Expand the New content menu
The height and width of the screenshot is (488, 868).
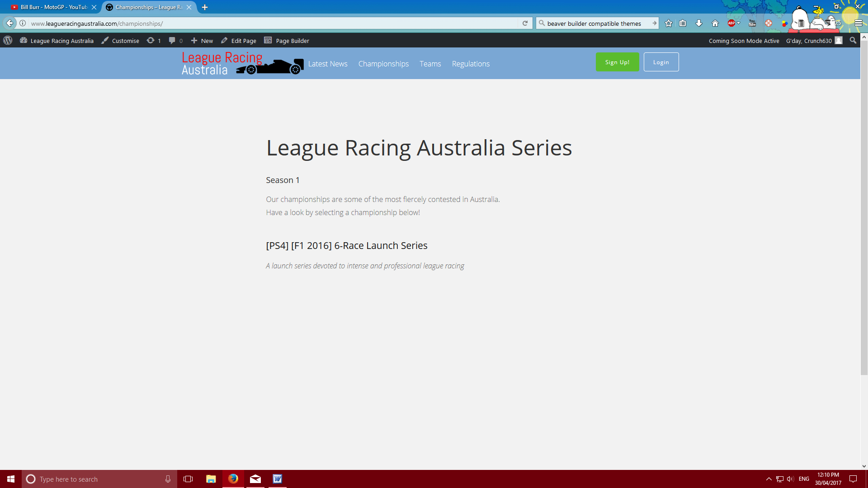202,41
